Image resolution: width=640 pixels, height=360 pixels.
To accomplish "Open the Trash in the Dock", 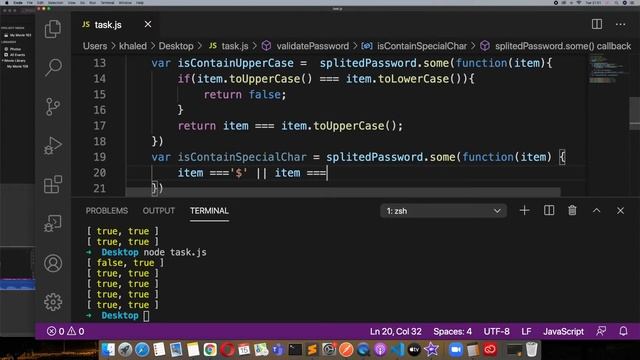I will 531,349.
